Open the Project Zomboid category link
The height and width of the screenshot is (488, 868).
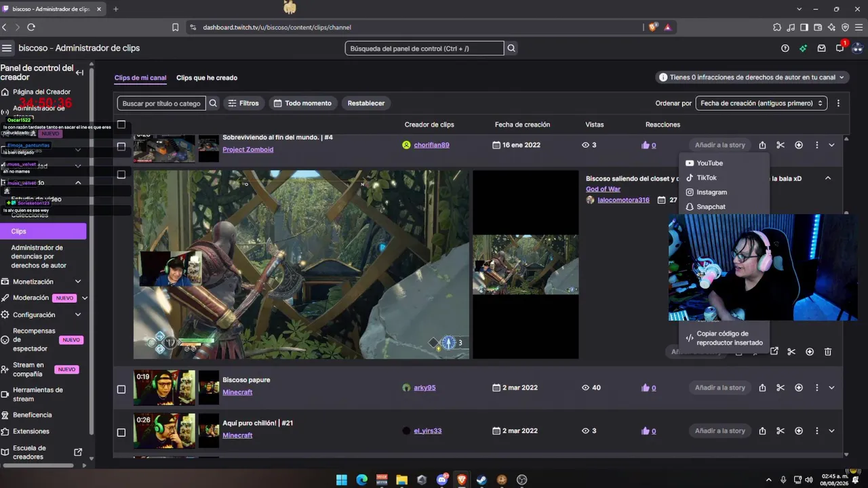[248, 150]
